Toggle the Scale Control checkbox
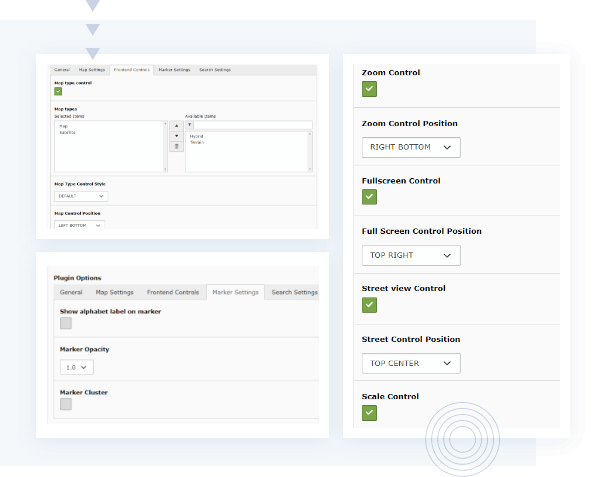This screenshot has width=600, height=477. (x=369, y=412)
